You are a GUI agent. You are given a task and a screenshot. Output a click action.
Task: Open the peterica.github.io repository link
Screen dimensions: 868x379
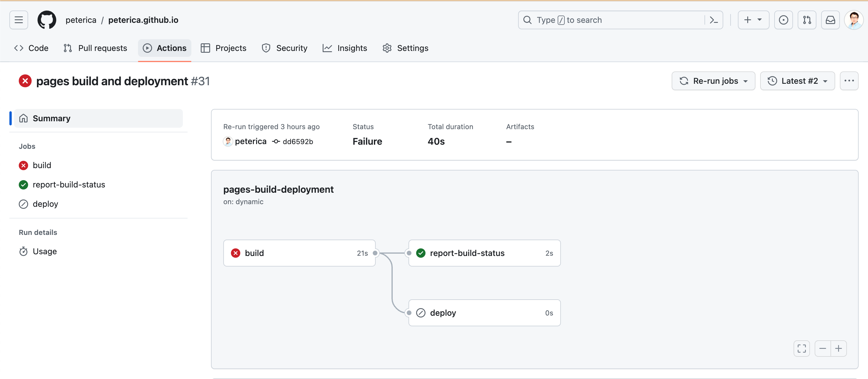pyautogui.click(x=143, y=20)
